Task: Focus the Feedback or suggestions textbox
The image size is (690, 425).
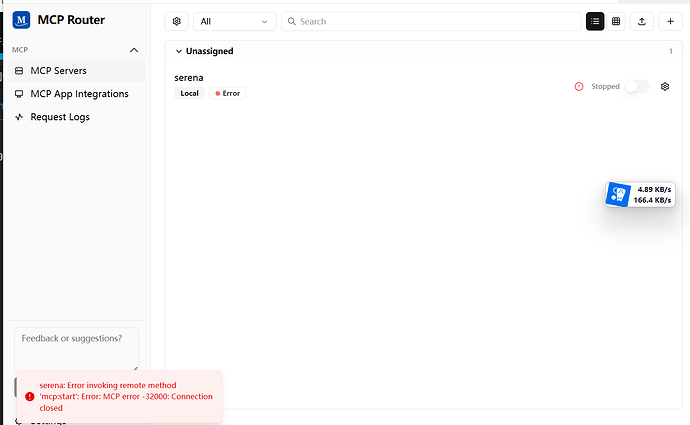Action: [x=77, y=349]
